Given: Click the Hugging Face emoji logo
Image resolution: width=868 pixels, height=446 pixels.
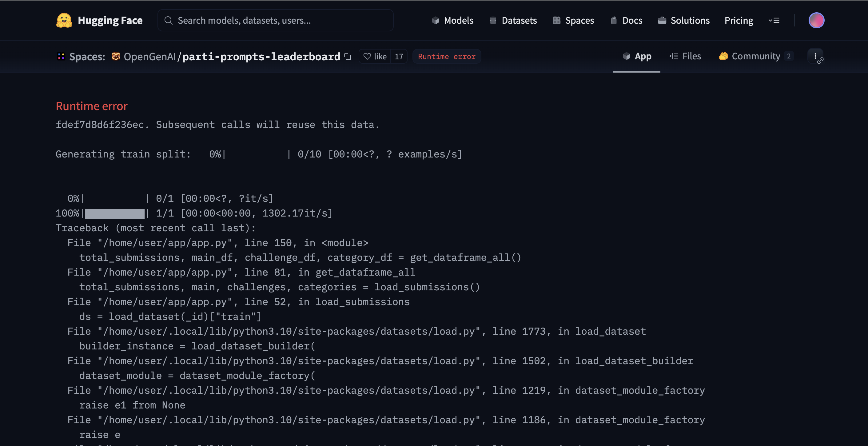Looking at the screenshot, I should [64, 20].
